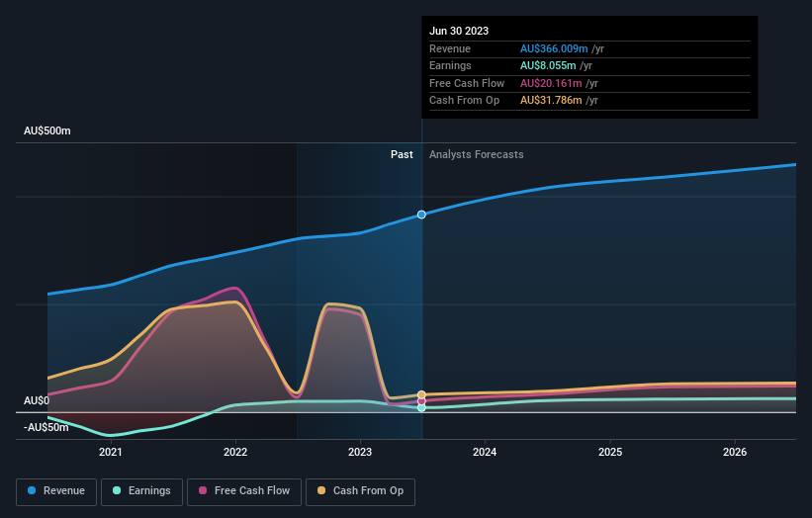Click the teal Earnings data point marker
This screenshot has height=518, width=812.
point(421,407)
